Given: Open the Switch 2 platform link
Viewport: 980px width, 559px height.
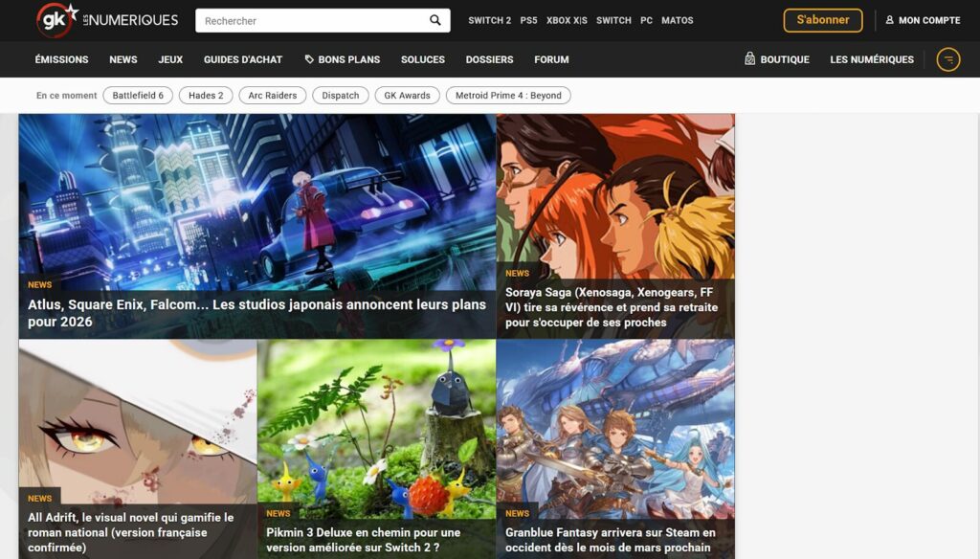Looking at the screenshot, I should pyautogui.click(x=489, y=20).
